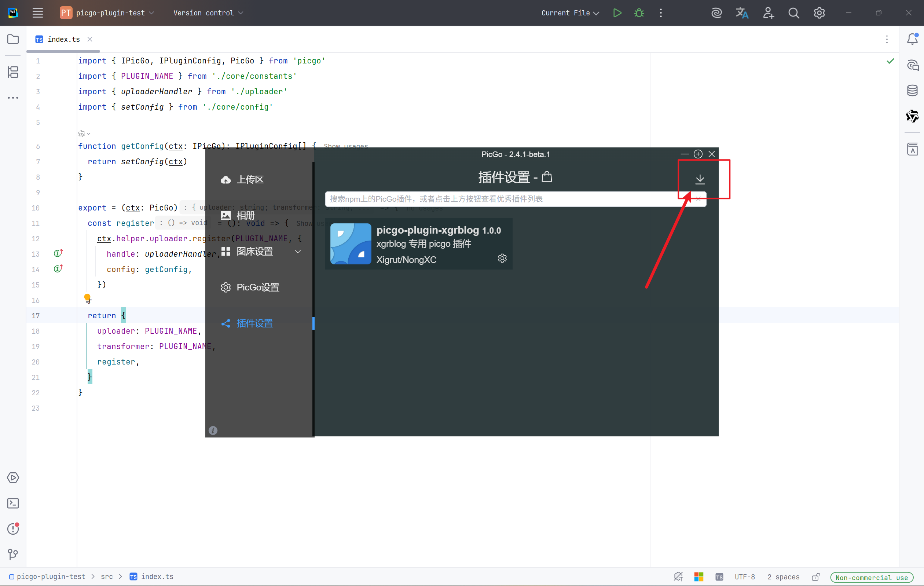The width and height of the screenshot is (924, 586).
Task: Open Code With Me add-user icon
Action: [768, 13]
